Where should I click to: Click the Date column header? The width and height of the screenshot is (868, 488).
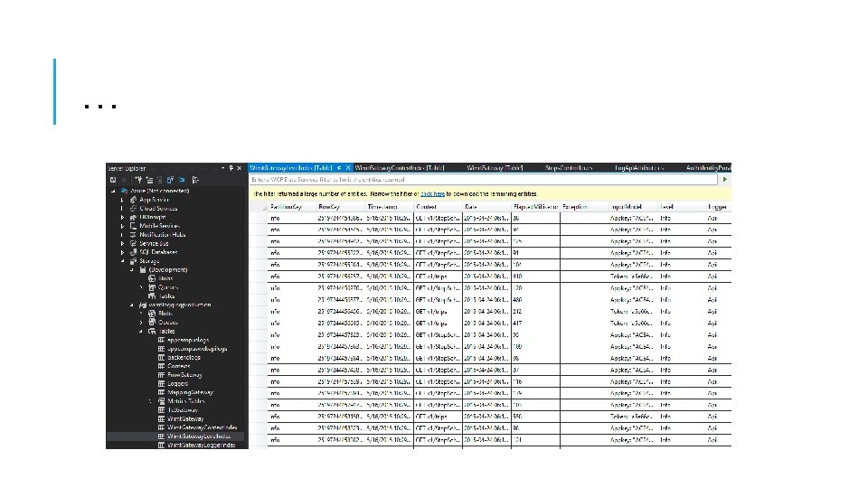coord(486,207)
